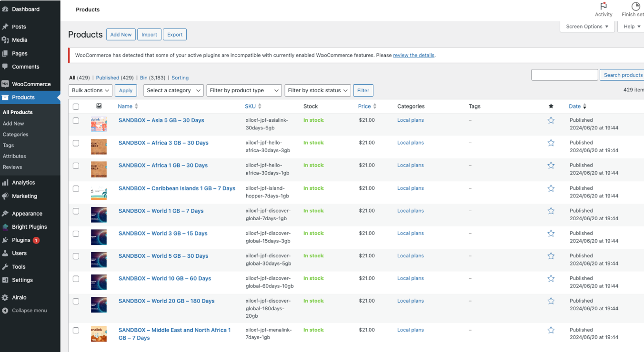Click the Tools wrench icon
This screenshot has width=644, height=352.
point(5,267)
